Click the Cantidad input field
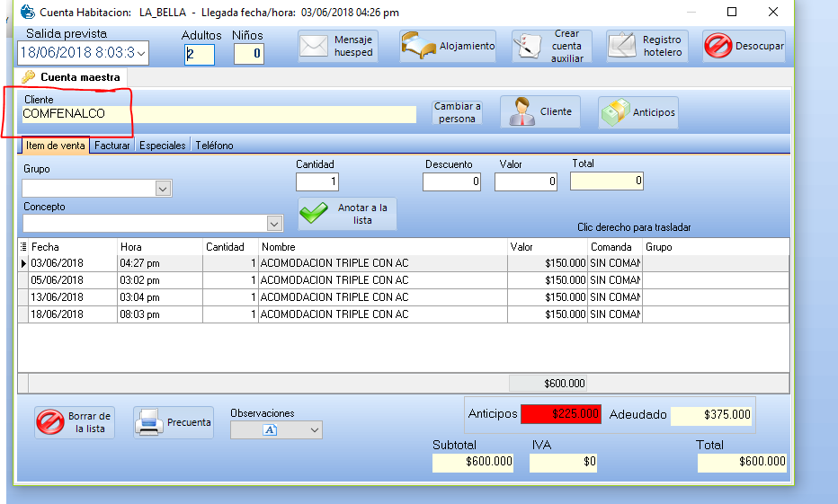Viewport: 838px width, 504px height. (x=316, y=182)
